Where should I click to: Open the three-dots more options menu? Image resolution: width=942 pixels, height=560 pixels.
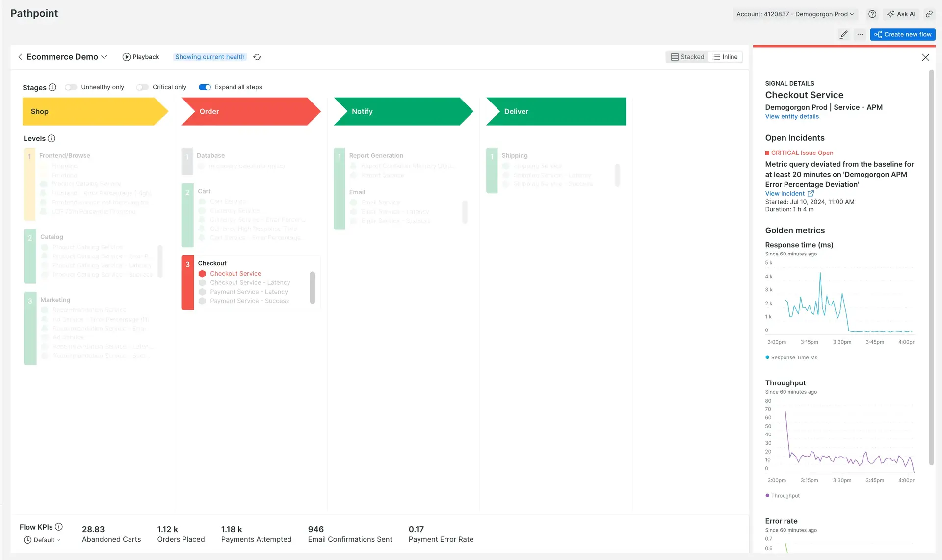point(860,34)
